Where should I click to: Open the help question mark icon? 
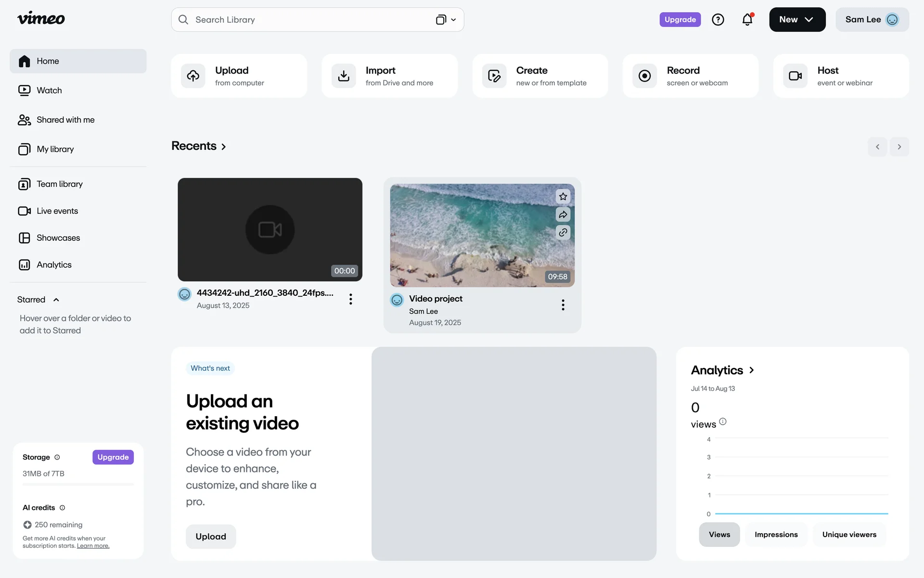[718, 20]
